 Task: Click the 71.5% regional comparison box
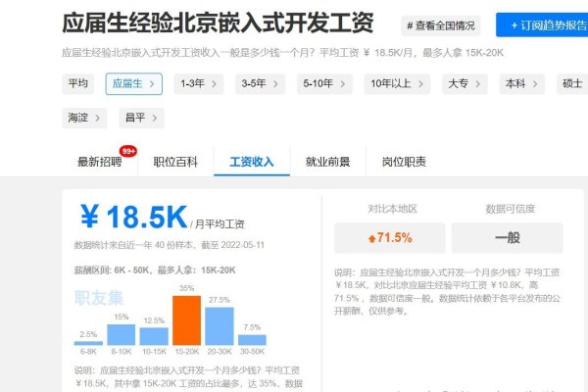pos(390,238)
